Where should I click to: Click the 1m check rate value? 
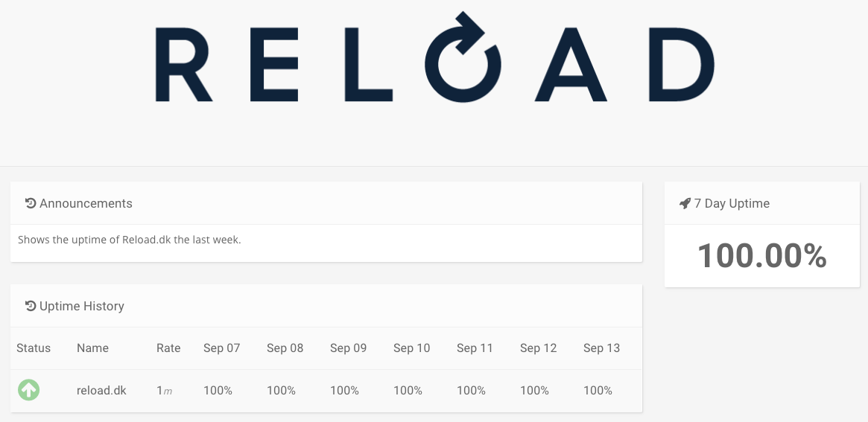[164, 391]
